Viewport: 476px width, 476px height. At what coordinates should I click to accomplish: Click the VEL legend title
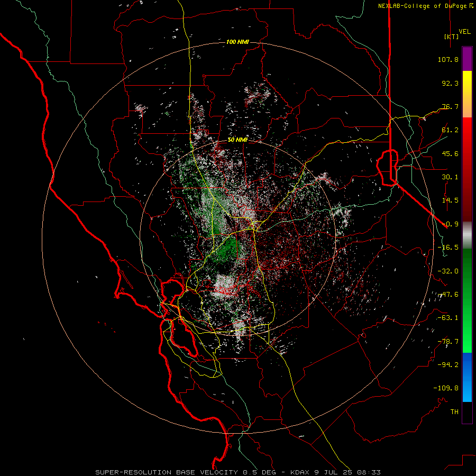464,32
